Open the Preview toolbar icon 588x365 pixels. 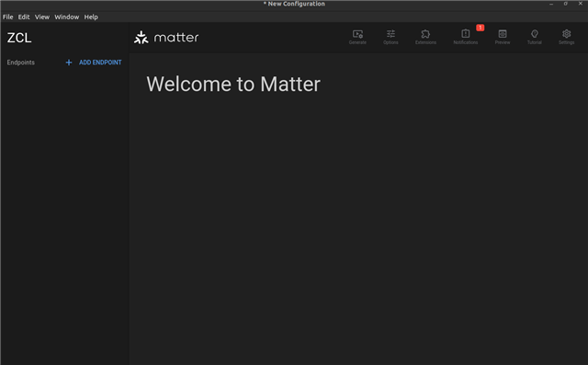click(x=503, y=34)
